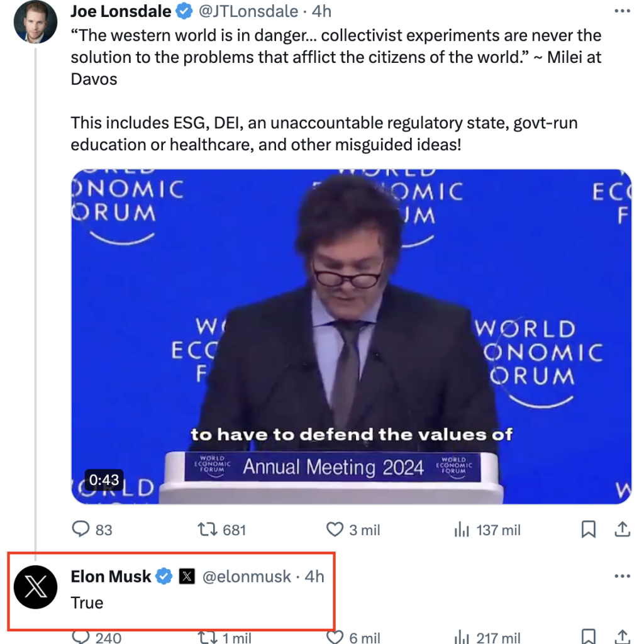Click the X affiliate badge beside Elon Musk
The height and width of the screenshot is (644, 644).
pos(187,576)
